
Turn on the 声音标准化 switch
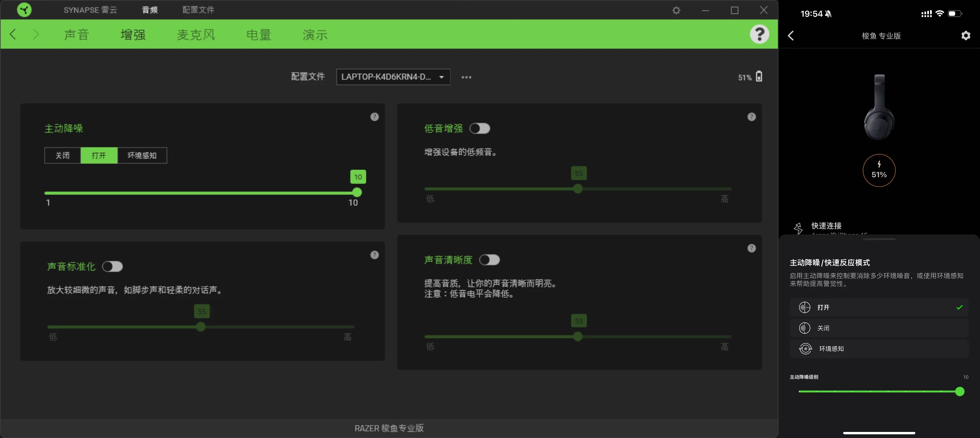[112, 266]
